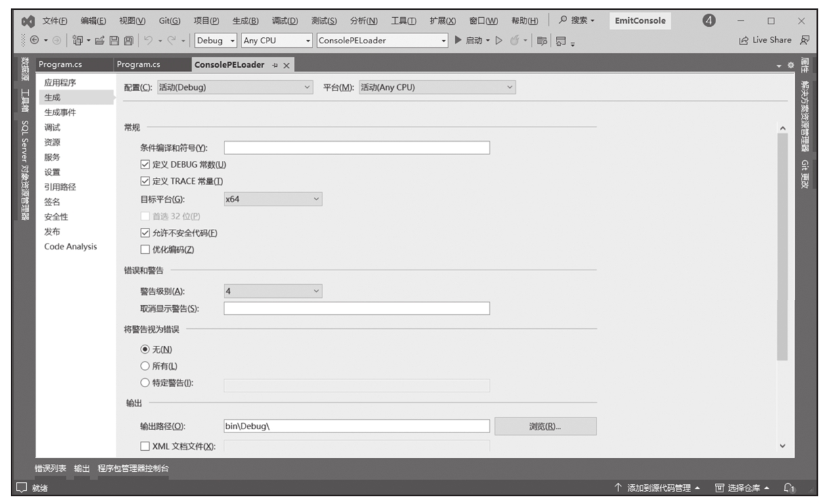Click the 浏览(R)... button
The height and width of the screenshot is (504, 829).
click(x=545, y=427)
